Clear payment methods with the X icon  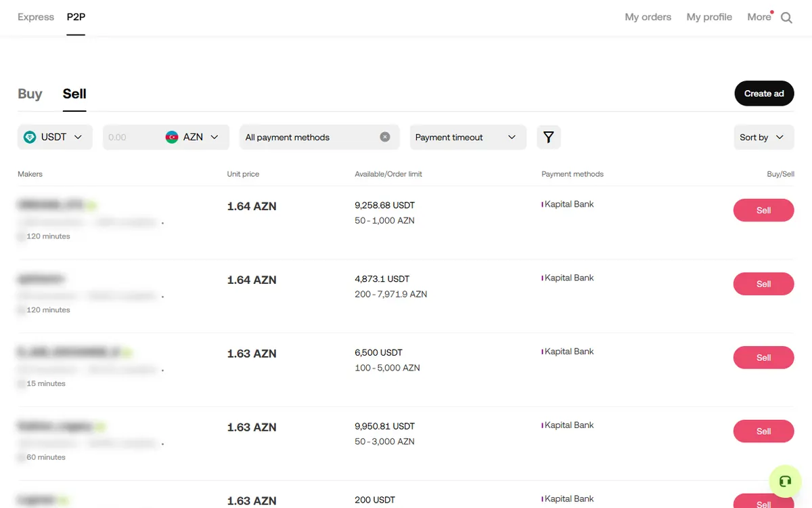point(385,137)
